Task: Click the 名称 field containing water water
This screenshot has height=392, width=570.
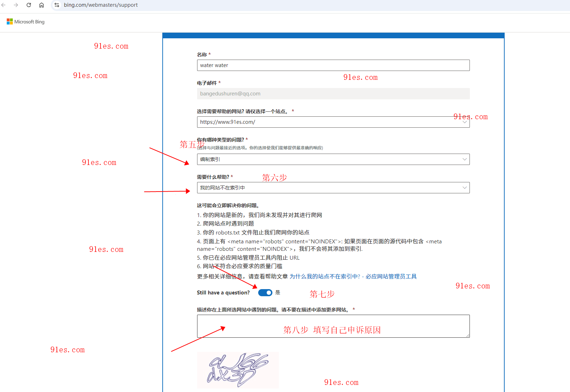Action: pyautogui.click(x=333, y=65)
